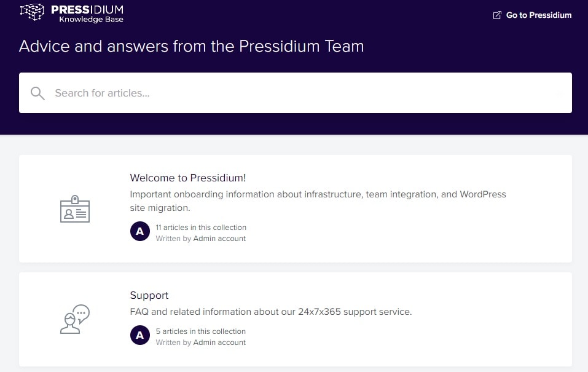Click the Advice and answers heading
This screenshot has width=588, height=372.
[191, 46]
